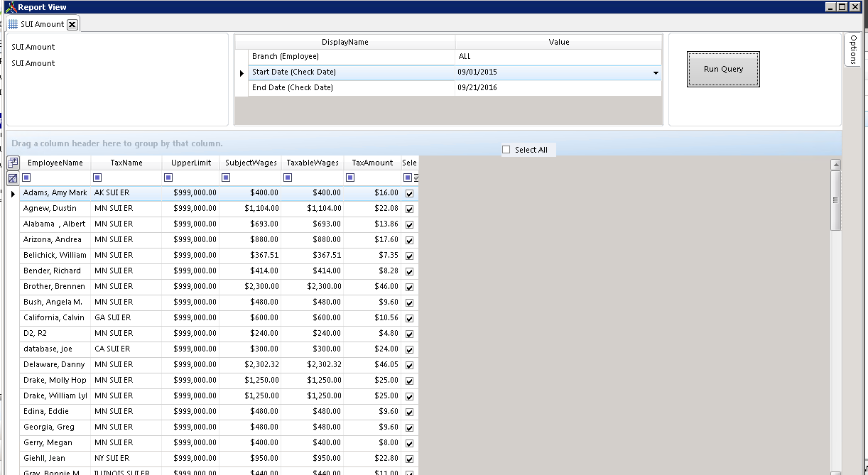Open SubjectWages filter operator icon
Screen dimensions: 868x475
[x=226, y=178]
